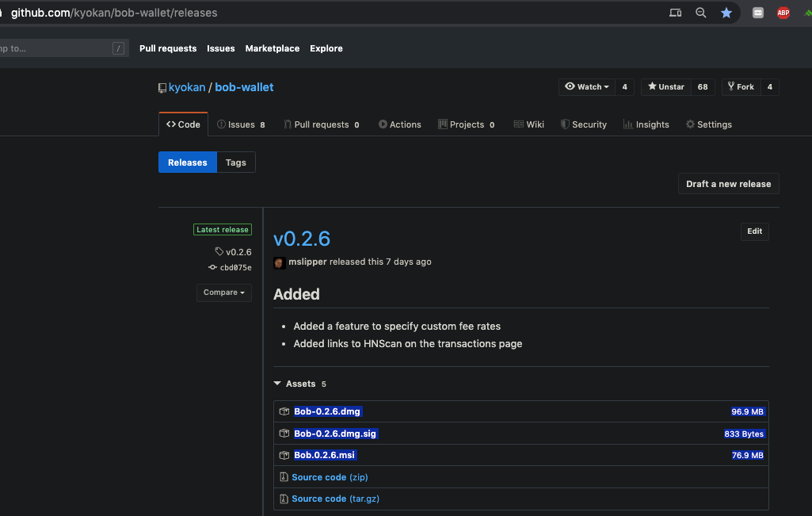Download Source code (tar.gz)

pyautogui.click(x=336, y=499)
